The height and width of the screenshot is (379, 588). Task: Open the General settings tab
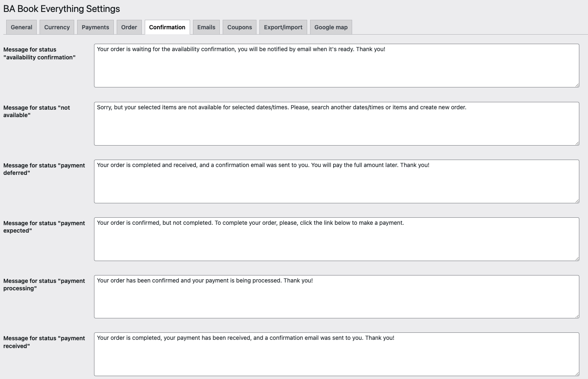pyautogui.click(x=21, y=27)
